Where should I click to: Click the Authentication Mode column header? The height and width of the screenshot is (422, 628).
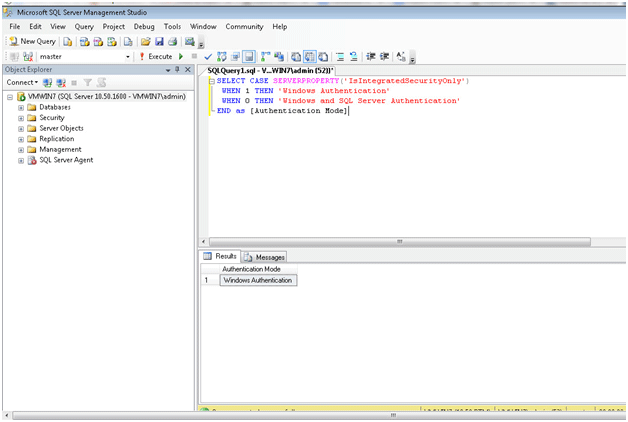coord(258,269)
